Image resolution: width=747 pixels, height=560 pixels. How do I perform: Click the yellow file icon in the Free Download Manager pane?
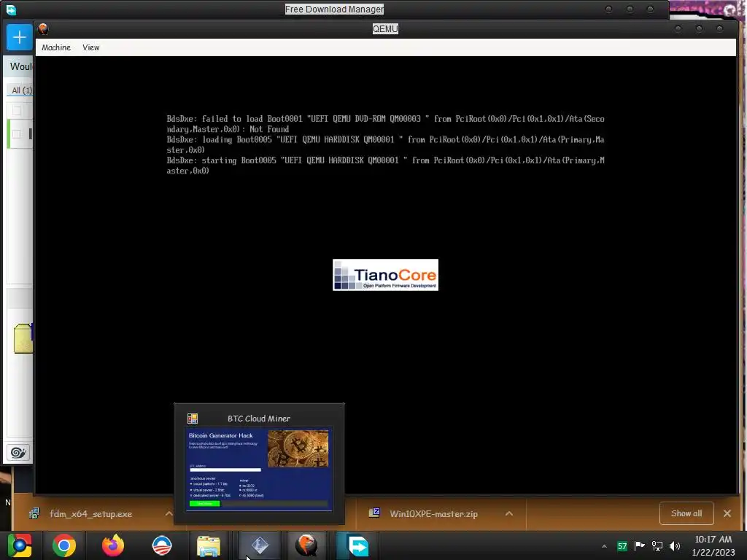pos(23,338)
